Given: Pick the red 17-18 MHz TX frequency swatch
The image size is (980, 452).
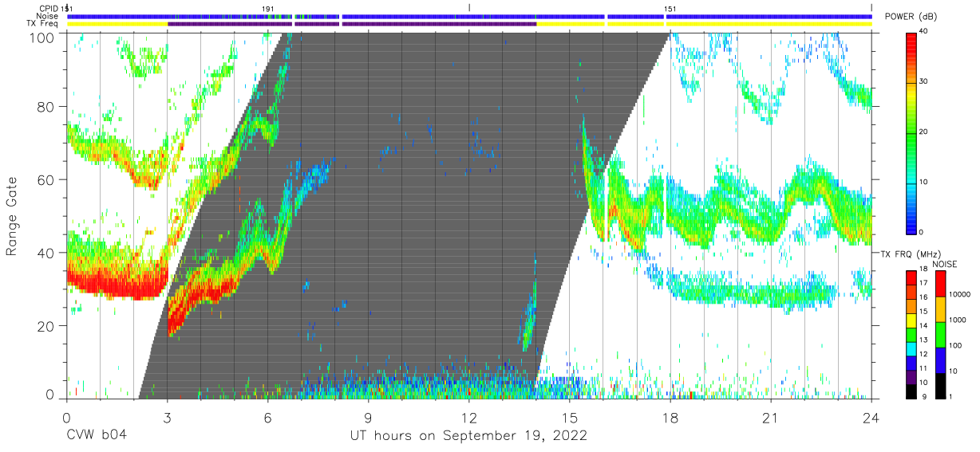Looking at the screenshot, I should click(911, 277).
